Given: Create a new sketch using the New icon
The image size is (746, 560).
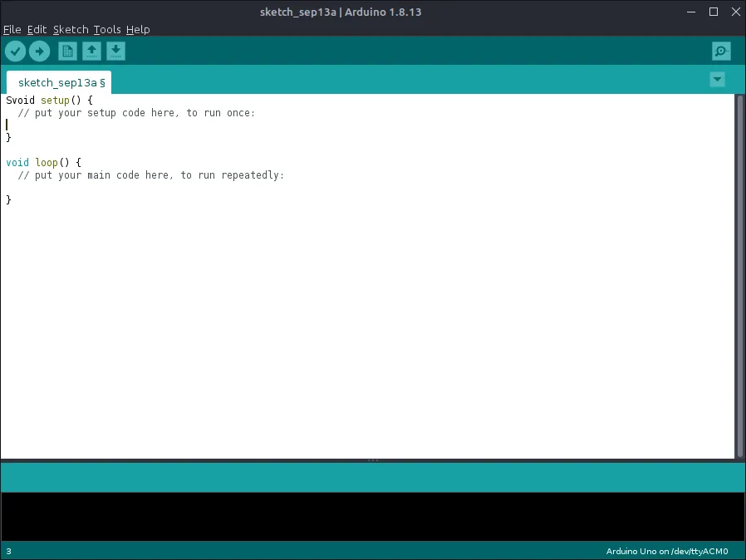Looking at the screenshot, I should (x=66, y=51).
